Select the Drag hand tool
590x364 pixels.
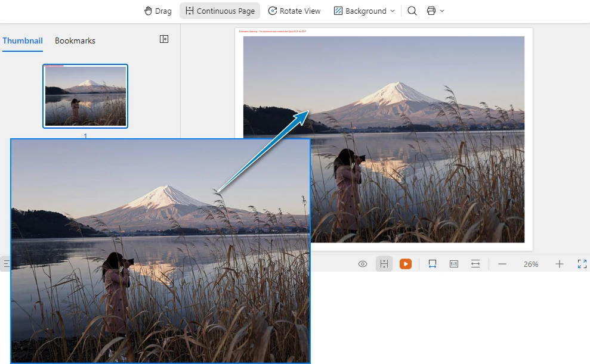(157, 11)
